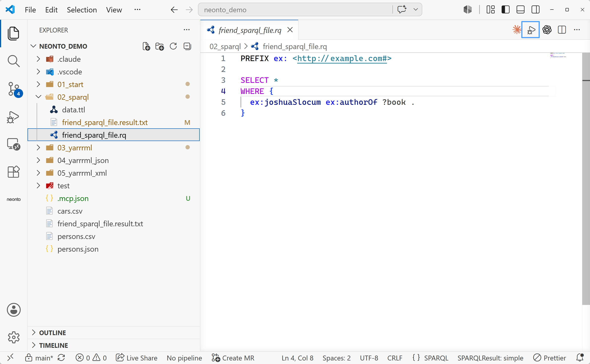
Task: Click the Claude asterisk icon in editor toolbar
Action: (516, 30)
